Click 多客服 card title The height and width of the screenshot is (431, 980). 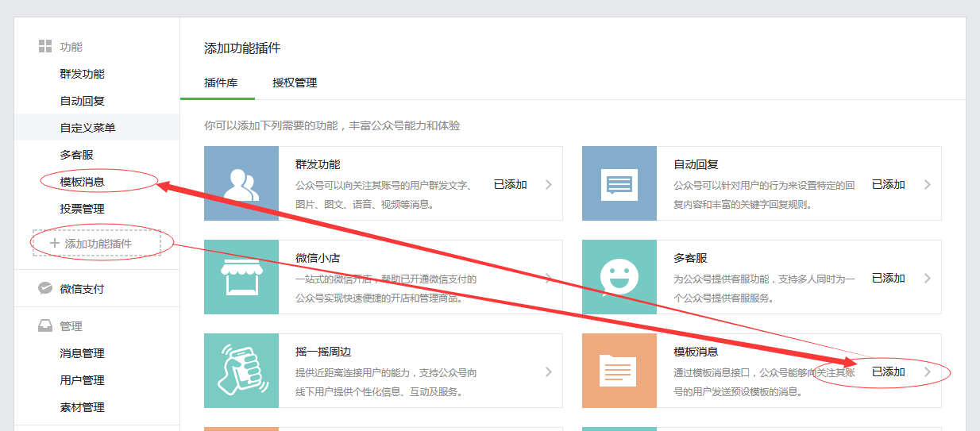click(690, 258)
